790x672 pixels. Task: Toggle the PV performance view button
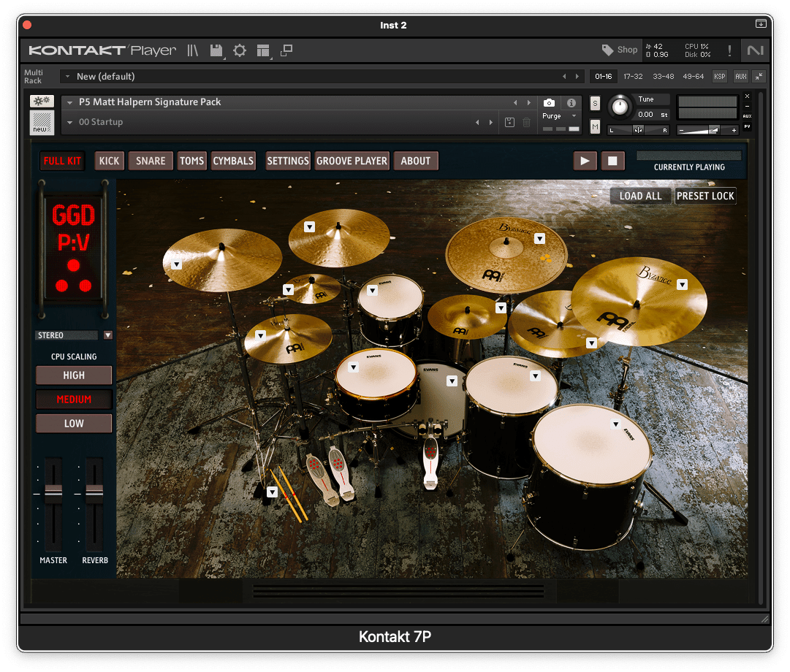747,126
